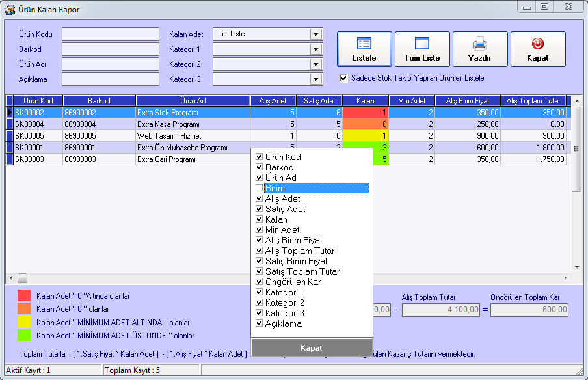Viewport: 588px width, 380px height.
Task: Click the Alış Toplam Tutar cell 1.800,00
Action: 533,148
